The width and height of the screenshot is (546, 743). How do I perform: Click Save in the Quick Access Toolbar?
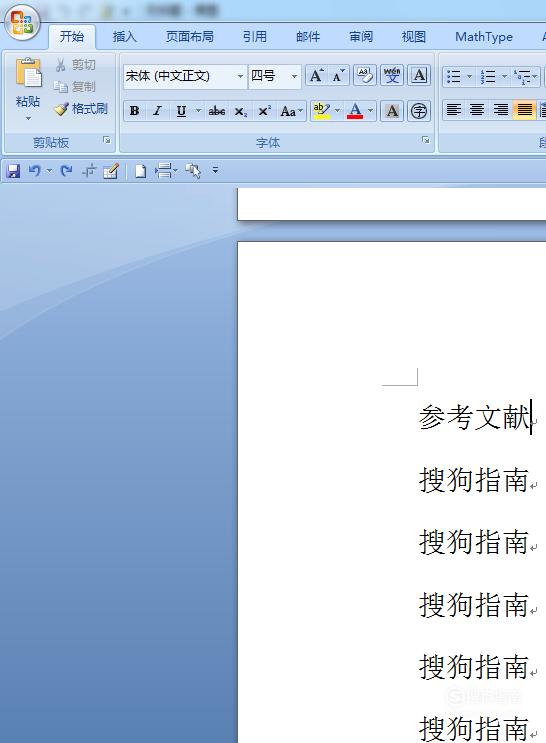(x=13, y=171)
